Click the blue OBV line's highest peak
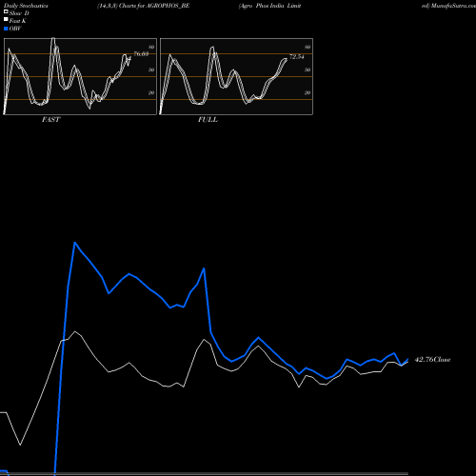This screenshot has height=476, width=476. (75, 243)
